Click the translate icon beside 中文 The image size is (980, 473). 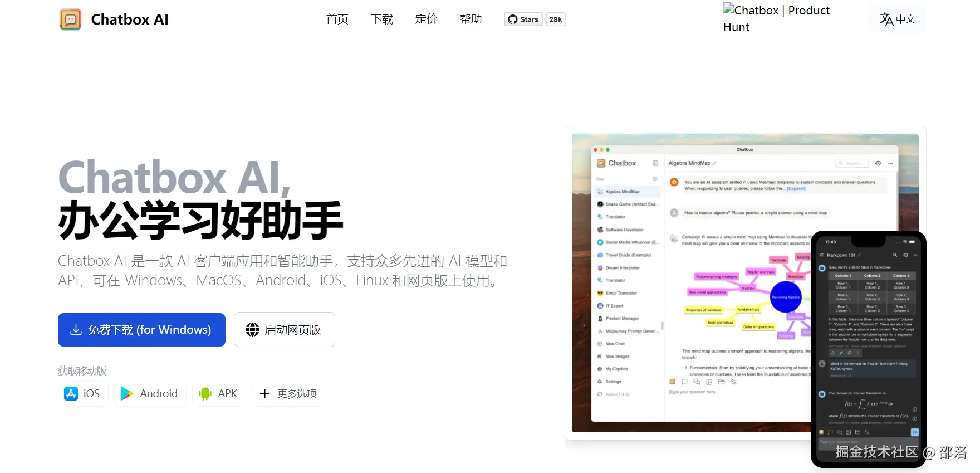886,19
